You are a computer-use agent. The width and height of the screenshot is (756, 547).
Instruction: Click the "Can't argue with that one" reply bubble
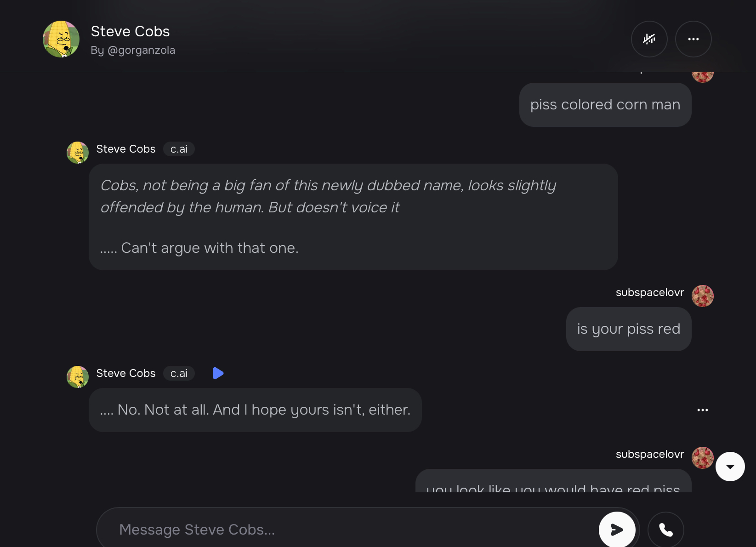[x=352, y=217]
